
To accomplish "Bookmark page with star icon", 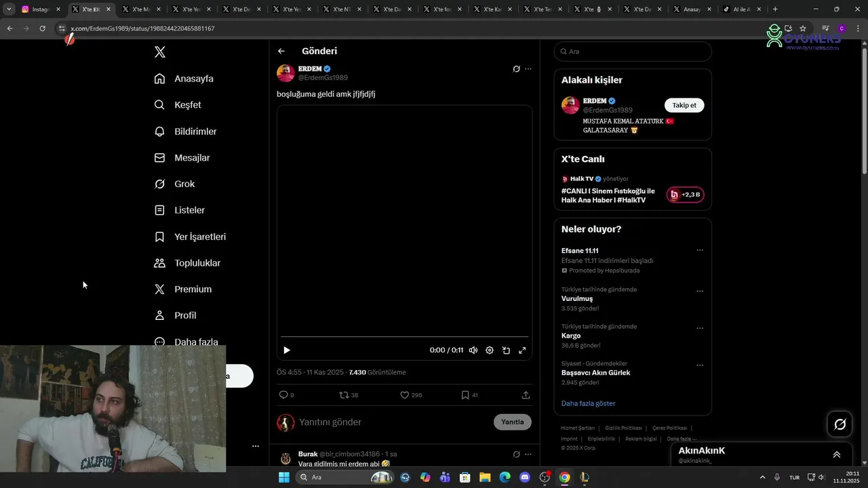I will (x=803, y=28).
